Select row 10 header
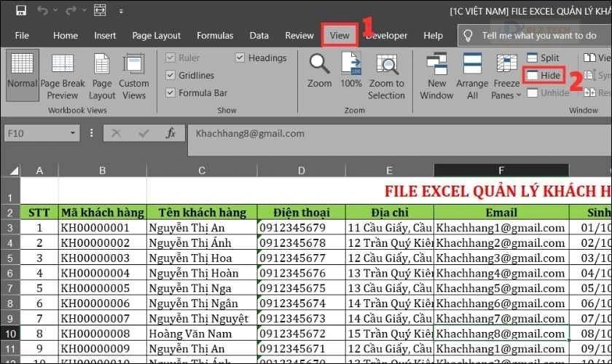This screenshot has height=364, width=612. click(10, 333)
